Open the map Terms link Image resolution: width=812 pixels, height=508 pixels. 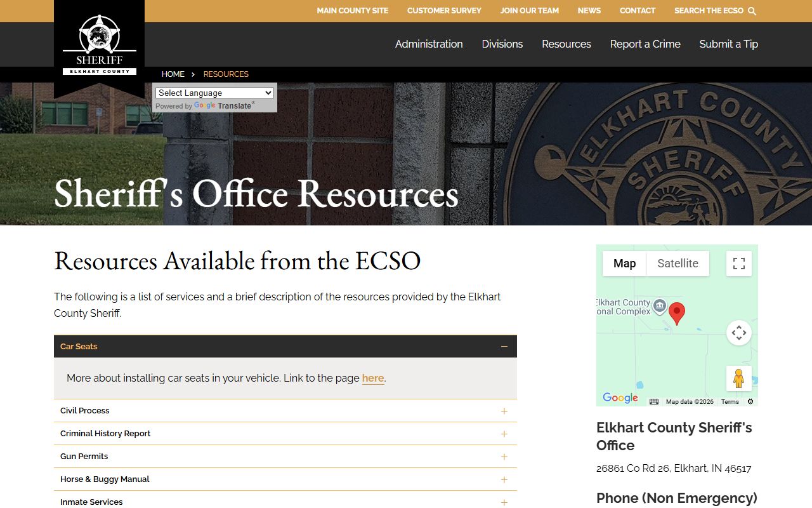(x=730, y=401)
